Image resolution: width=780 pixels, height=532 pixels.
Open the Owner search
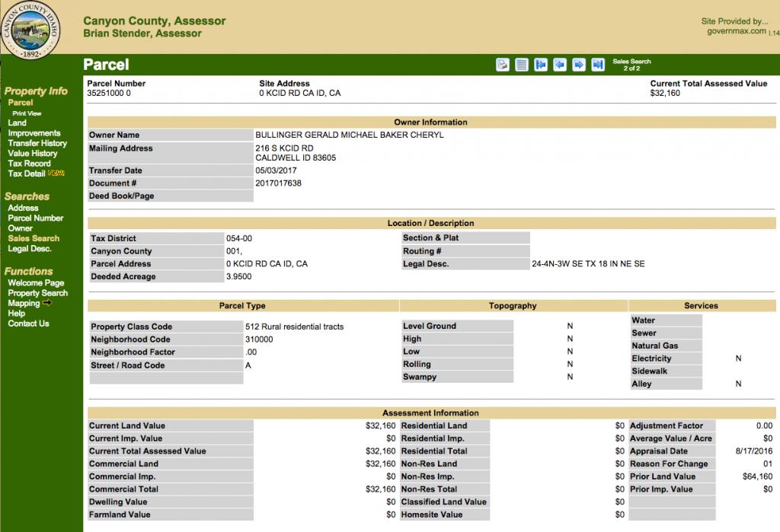[20, 228]
